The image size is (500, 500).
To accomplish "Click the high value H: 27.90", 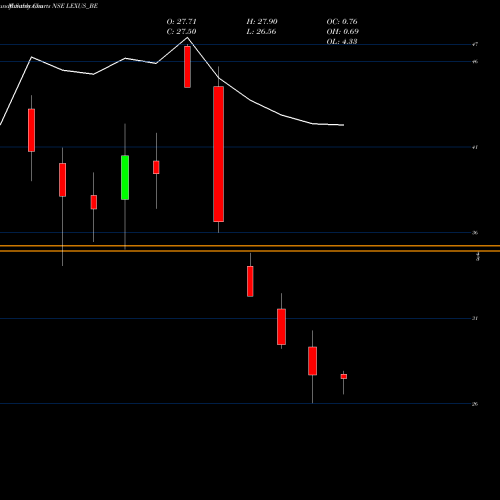I will 262,22.
